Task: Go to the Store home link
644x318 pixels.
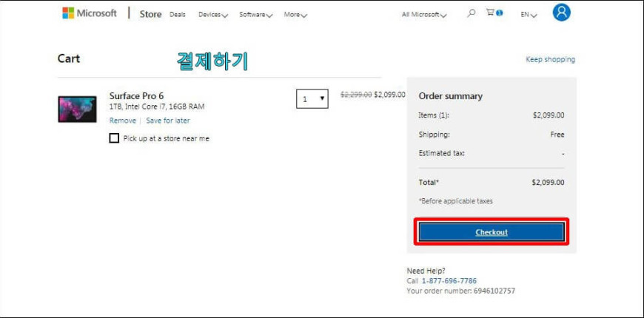Action: pyautogui.click(x=150, y=14)
